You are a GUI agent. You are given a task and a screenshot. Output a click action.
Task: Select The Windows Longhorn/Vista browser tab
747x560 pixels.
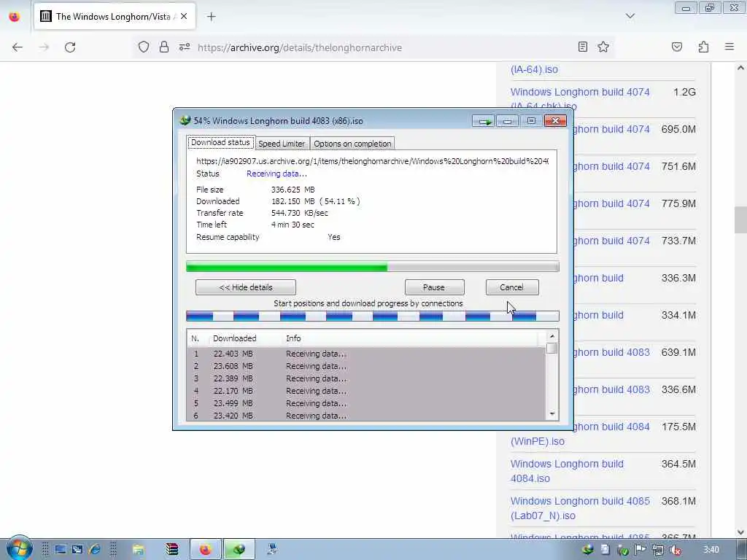click(x=115, y=16)
